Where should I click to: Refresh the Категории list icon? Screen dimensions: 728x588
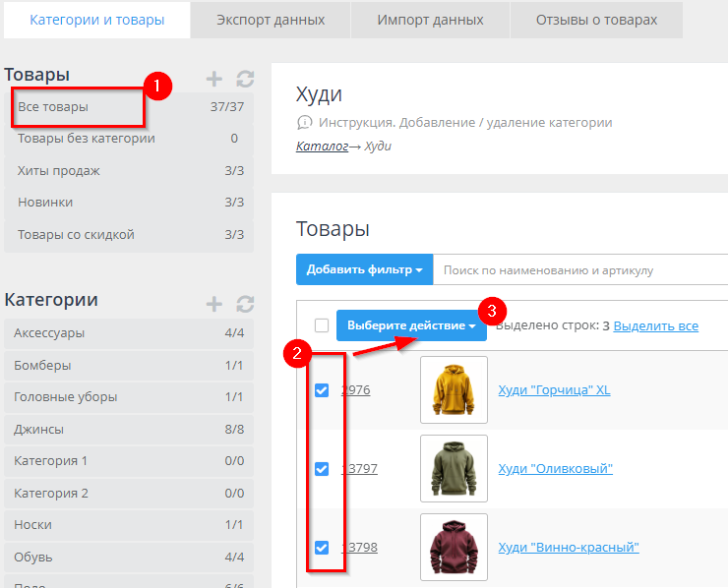[x=245, y=304]
